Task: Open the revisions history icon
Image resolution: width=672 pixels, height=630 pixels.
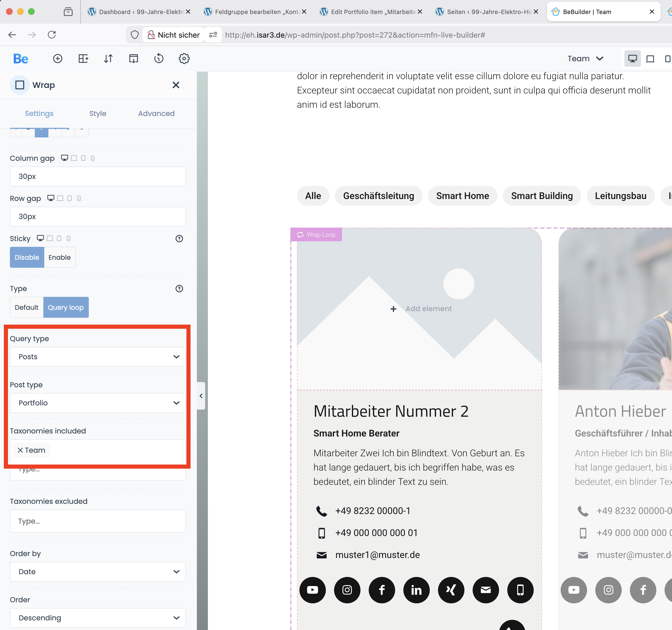Action: pos(159,59)
